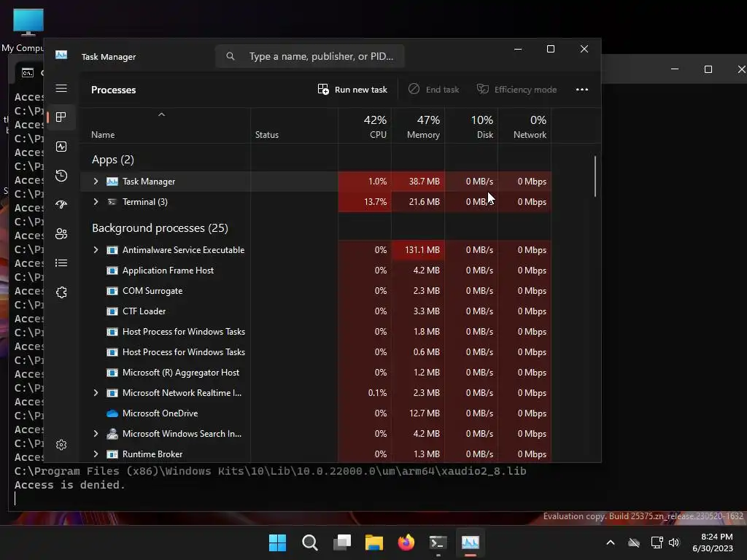Expand Microsoft Network Realtime row

click(96, 393)
